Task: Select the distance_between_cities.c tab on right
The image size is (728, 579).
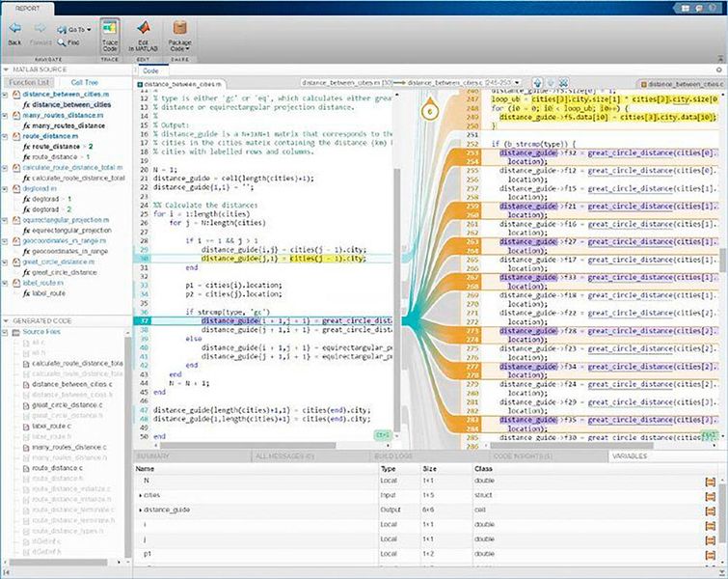Action: pos(682,84)
